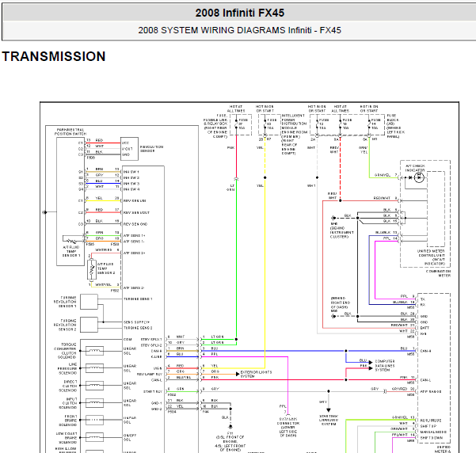476x453 pixels.
Task: Click the "COMBINATION METER" label
Action: pyautogui.click(x=438, y=273)
